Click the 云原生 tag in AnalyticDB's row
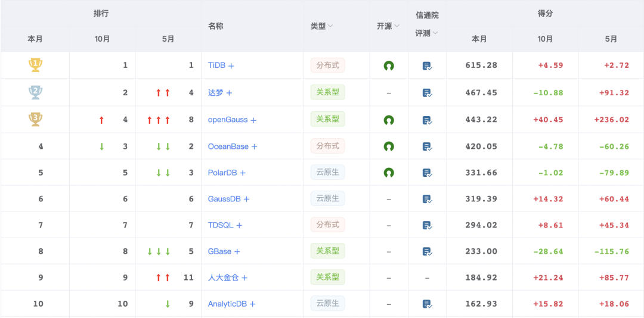 (x=327, y=304)
